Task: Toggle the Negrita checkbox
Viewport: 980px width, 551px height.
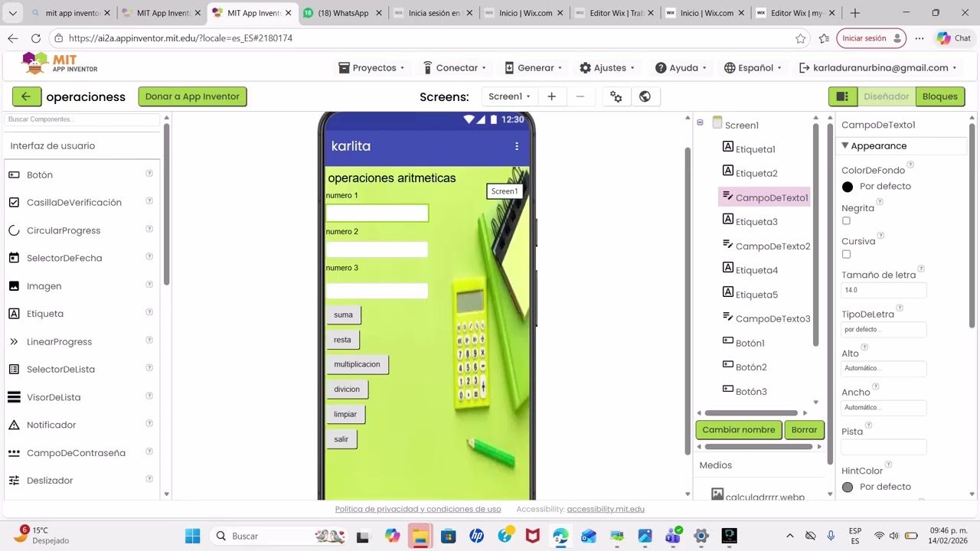Action: pos(846,220)
